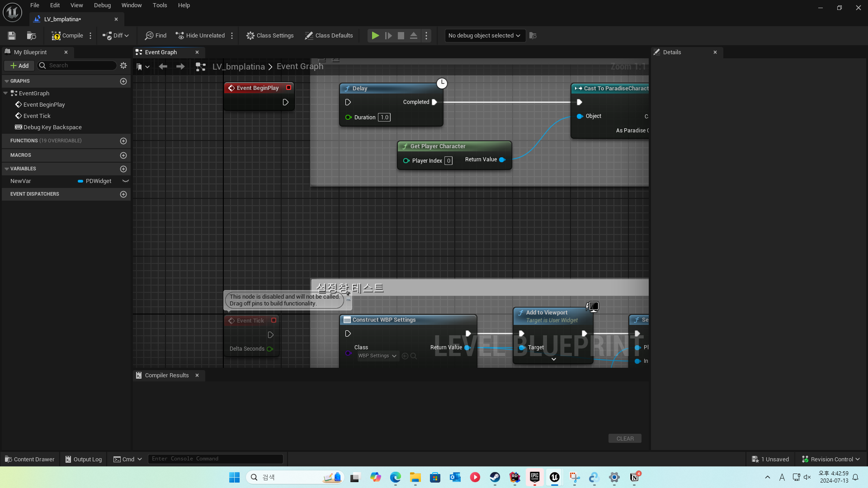Open Class Defaults
The height and width of the screenshot is (488, 868).
click(329, 36)
